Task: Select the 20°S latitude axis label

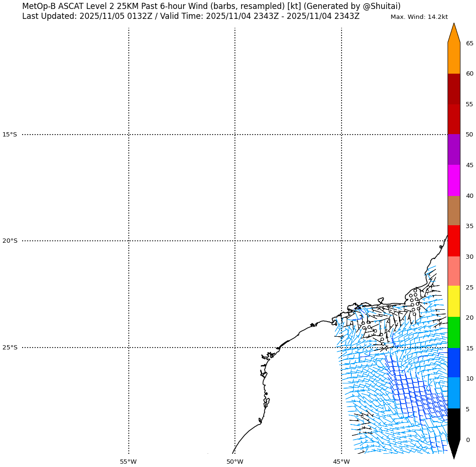Action: [9, 241]
